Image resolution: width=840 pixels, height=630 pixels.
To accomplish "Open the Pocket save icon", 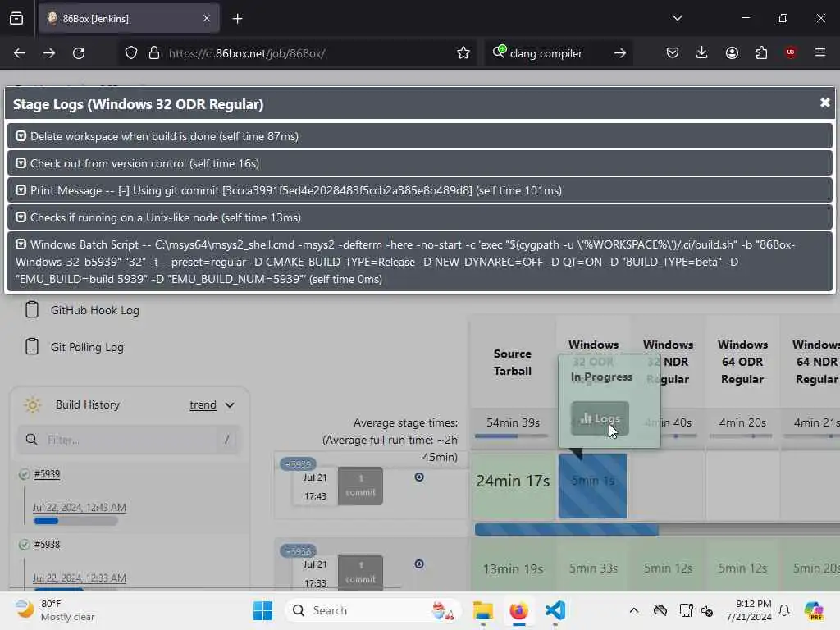I will click(x=673, y=52).
